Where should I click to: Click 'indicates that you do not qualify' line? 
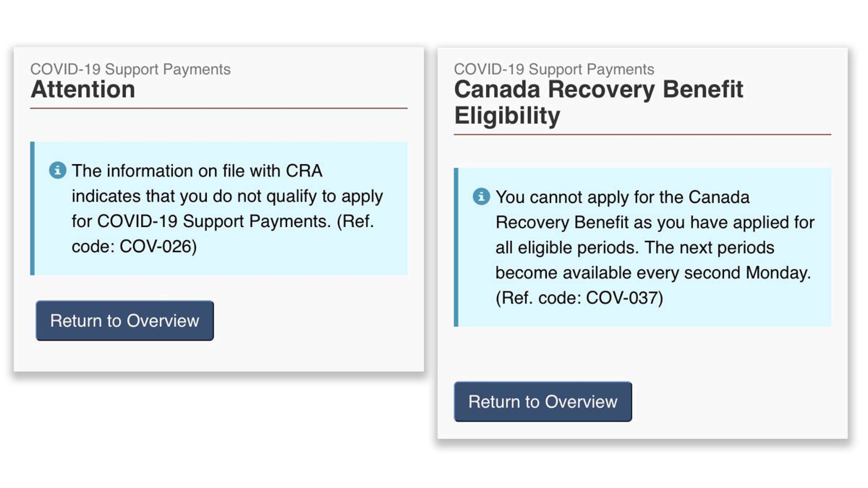coord(227,196)
